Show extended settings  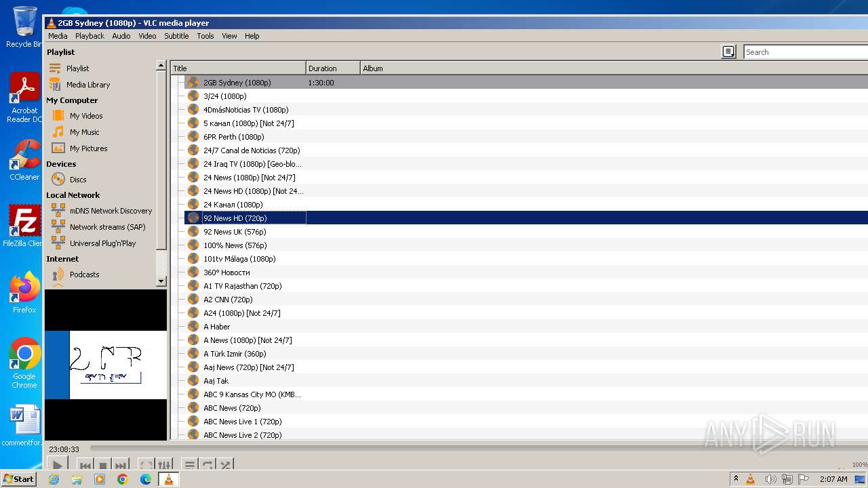pyautogui.click(x=165, y=465)
